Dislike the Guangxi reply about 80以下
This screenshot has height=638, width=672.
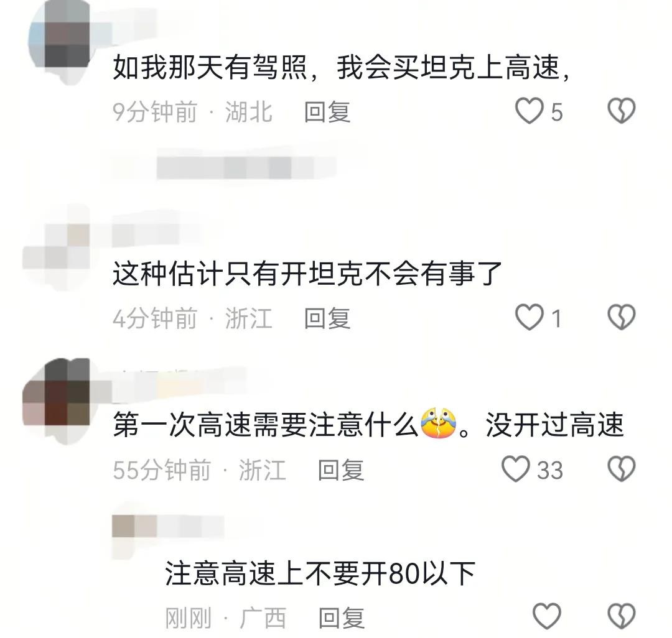622,616
